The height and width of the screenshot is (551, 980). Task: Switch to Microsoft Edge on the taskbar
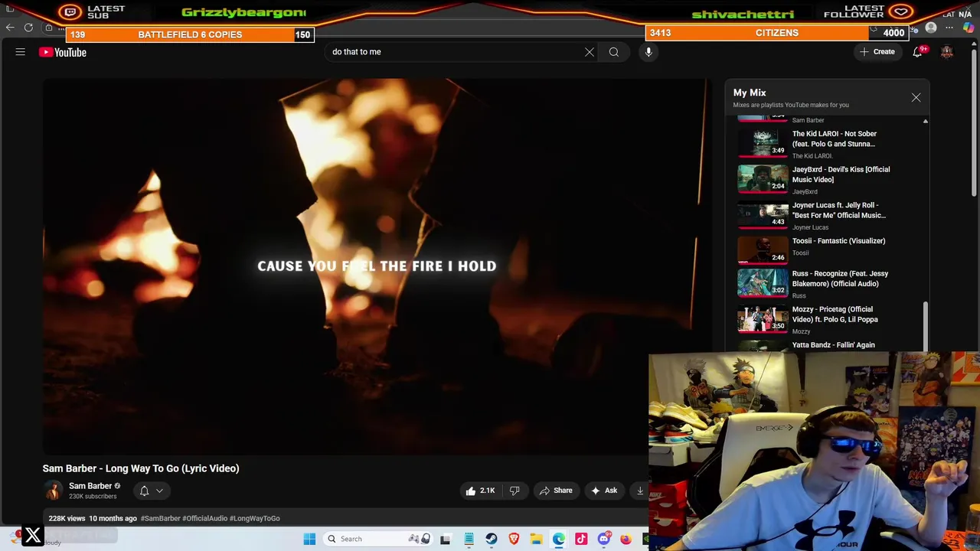(559, 539)
